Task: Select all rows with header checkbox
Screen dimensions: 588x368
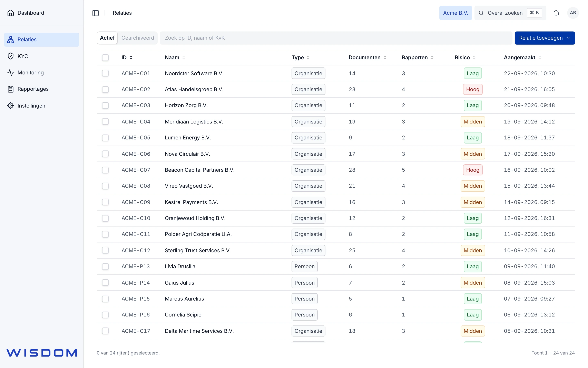Action: point(105,58)
